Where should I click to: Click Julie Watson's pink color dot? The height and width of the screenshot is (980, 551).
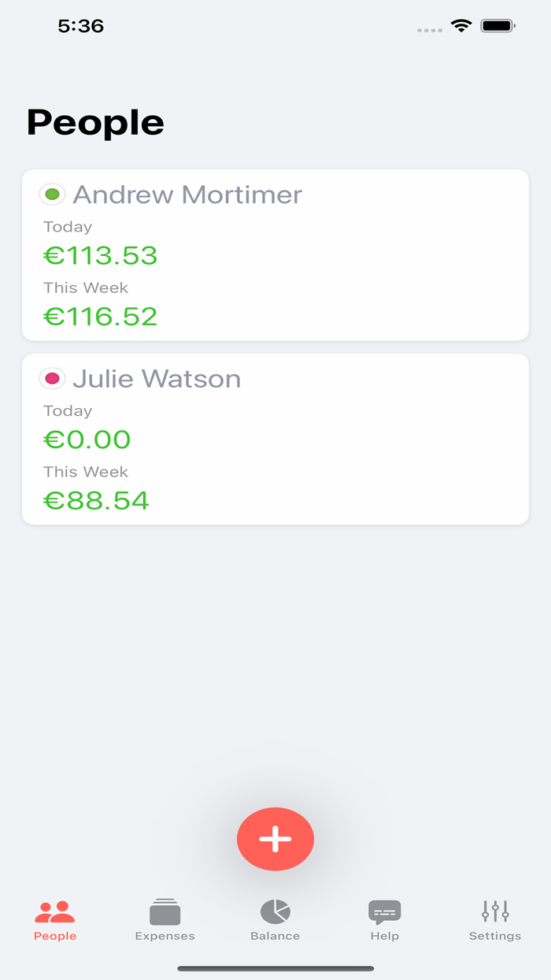tap(52, 378)
